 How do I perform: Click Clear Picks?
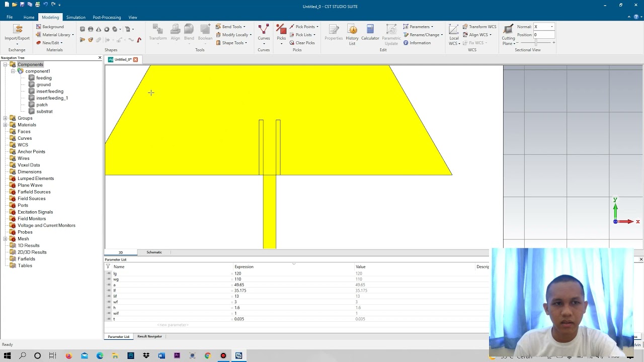(302, 43)
